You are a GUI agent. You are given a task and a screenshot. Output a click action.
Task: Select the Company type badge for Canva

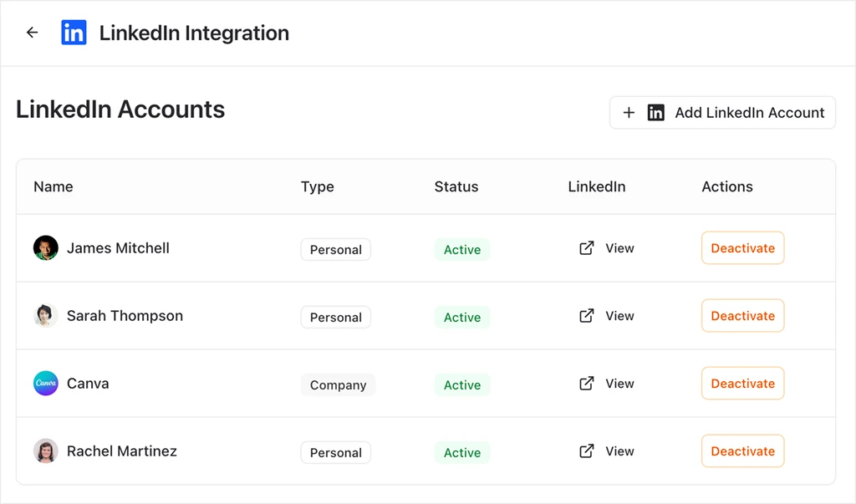[x=338, y=384]
